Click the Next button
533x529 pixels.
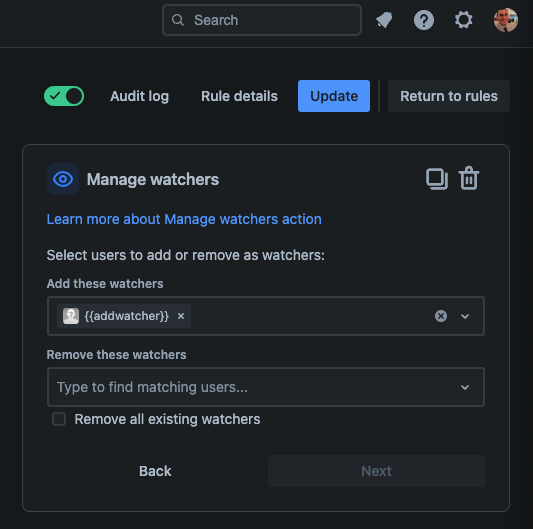[x=376, y=471]
